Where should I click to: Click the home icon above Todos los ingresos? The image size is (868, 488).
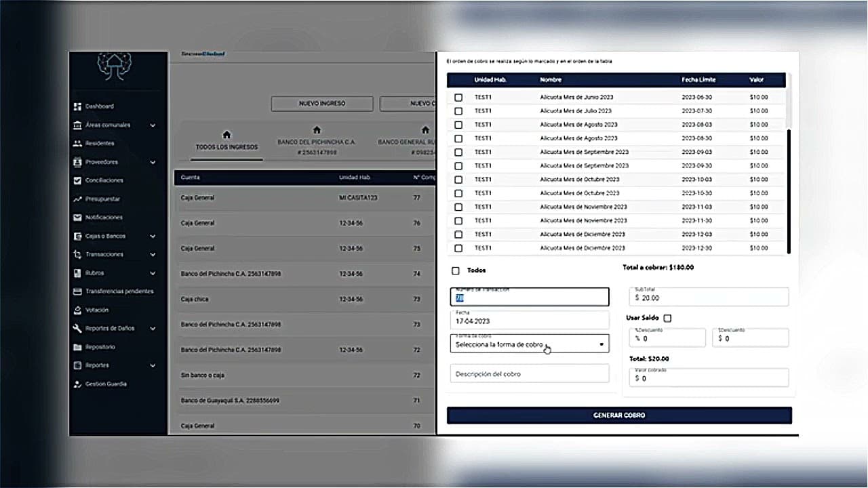tap(226, 135)
